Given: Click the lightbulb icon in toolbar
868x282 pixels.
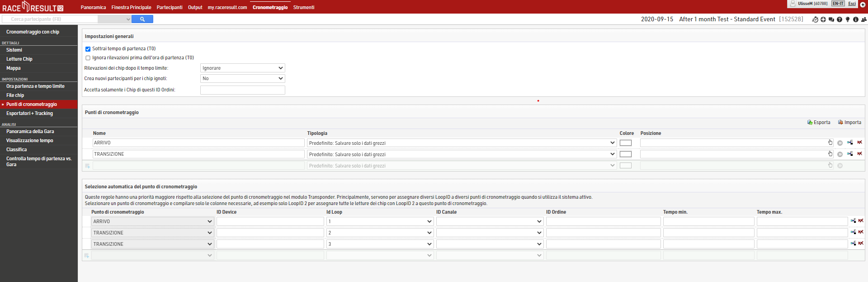Looking at the screenshot, I should (848, 19).
